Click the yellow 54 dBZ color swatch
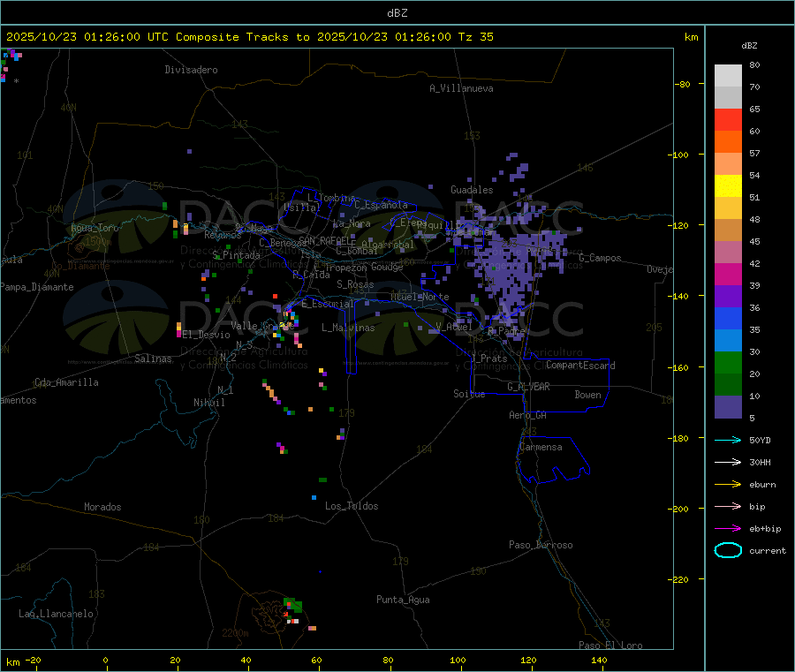 [728, 186]
